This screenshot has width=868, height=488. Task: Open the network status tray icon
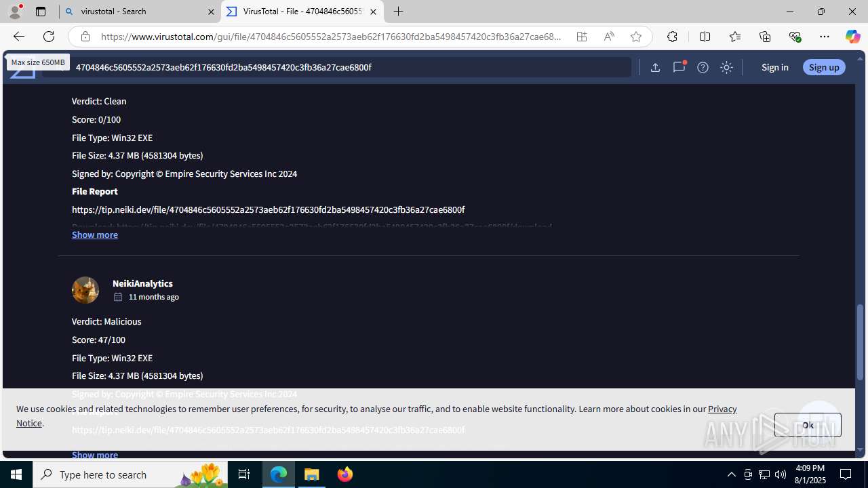tap(764, 474)
